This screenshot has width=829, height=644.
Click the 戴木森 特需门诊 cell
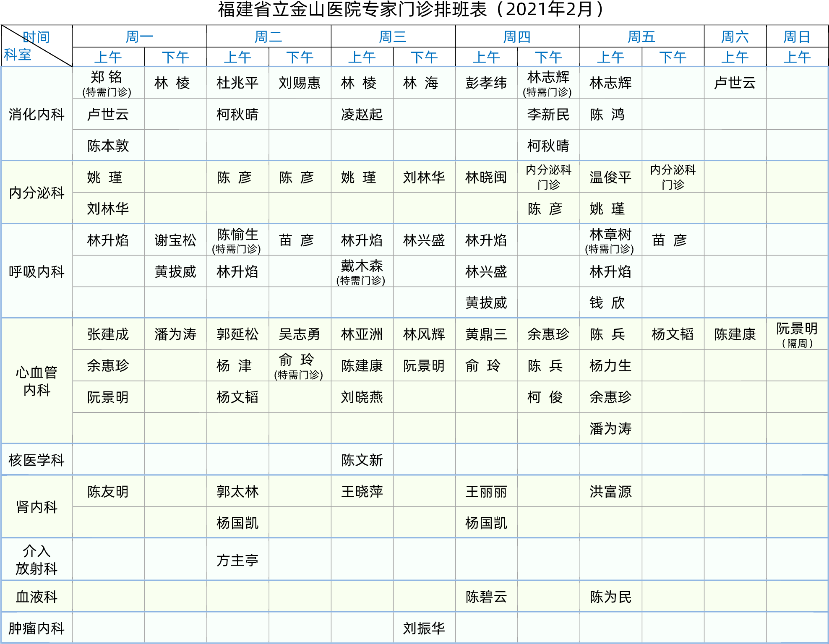click(x=362, y=271)
